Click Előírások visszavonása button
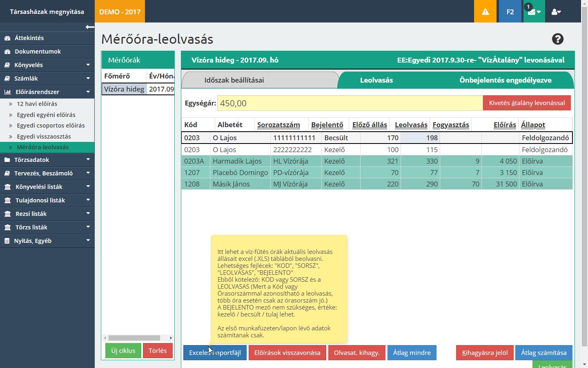This screenshot has width=588, height=368. point(287,352)
